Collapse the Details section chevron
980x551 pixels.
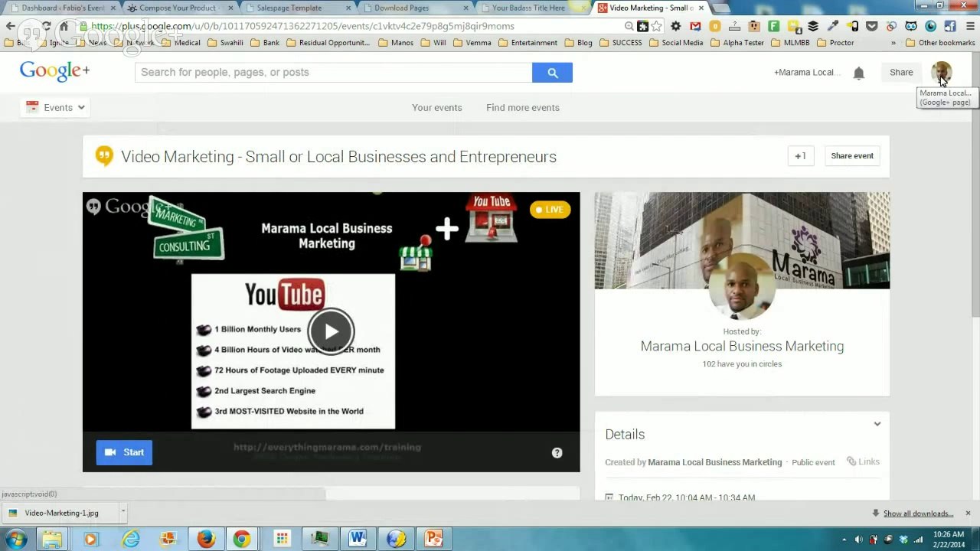click(877, 424)
